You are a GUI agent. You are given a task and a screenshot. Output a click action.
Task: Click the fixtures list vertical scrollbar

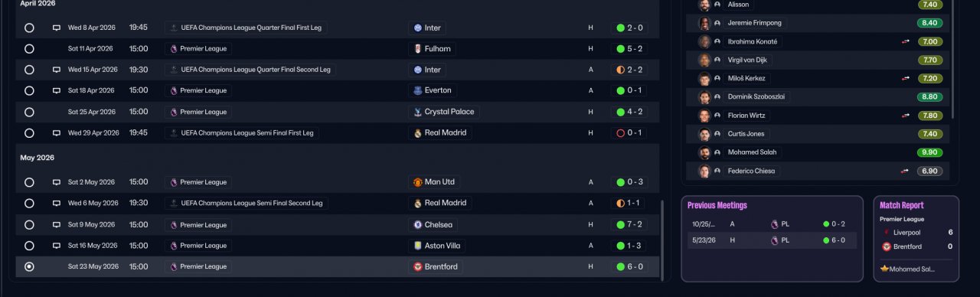tap(662, 239)
